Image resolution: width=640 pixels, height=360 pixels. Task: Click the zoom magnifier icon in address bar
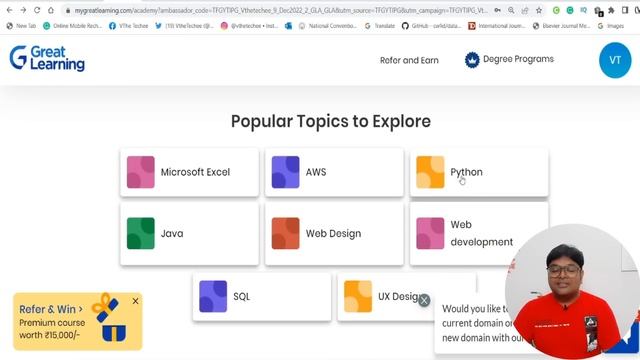pos(511,10)
